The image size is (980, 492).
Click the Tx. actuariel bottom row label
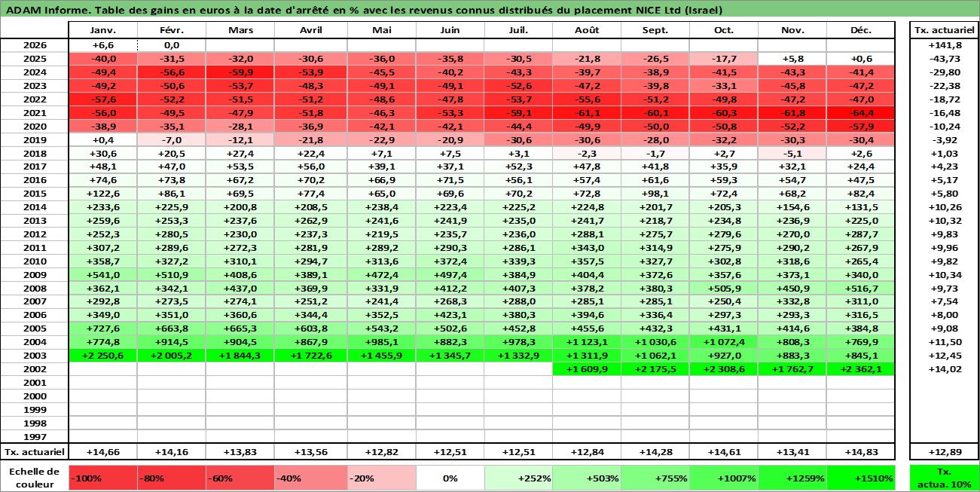point(34,452)
